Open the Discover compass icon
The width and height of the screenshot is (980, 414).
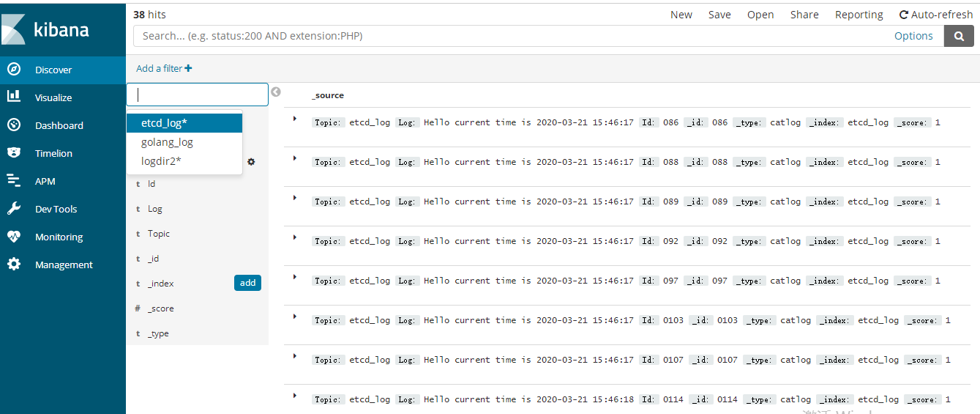pyautogui.click(x=14, y=70)
